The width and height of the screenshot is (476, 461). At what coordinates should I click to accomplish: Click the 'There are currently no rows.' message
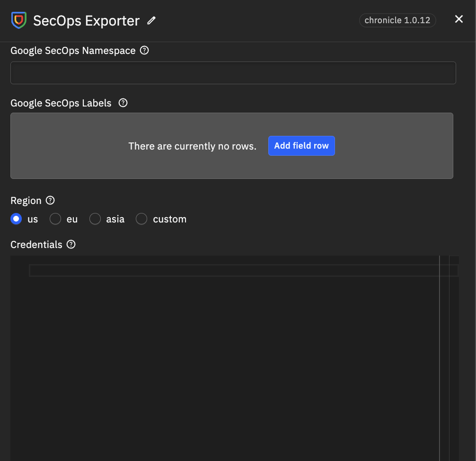coord(193,146)
